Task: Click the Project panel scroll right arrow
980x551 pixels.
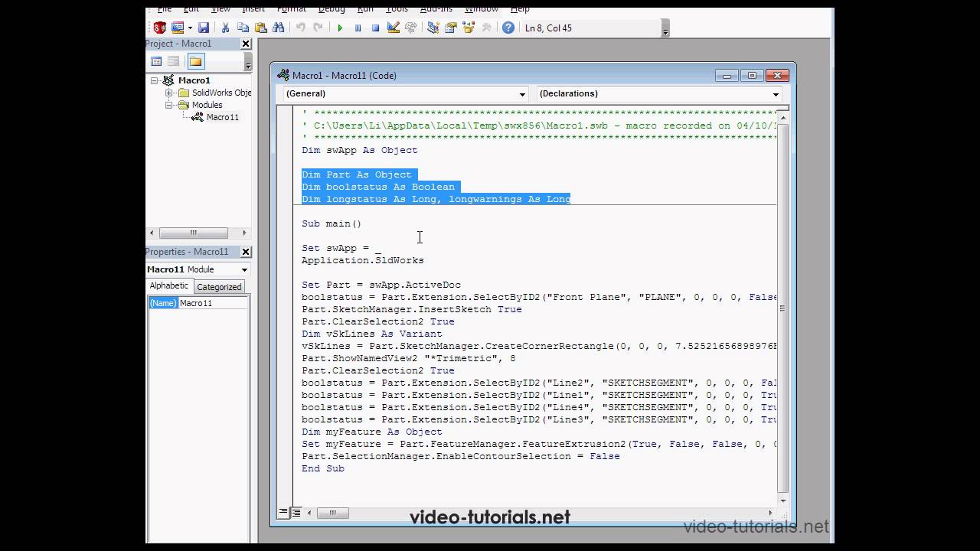Action: 245,233
